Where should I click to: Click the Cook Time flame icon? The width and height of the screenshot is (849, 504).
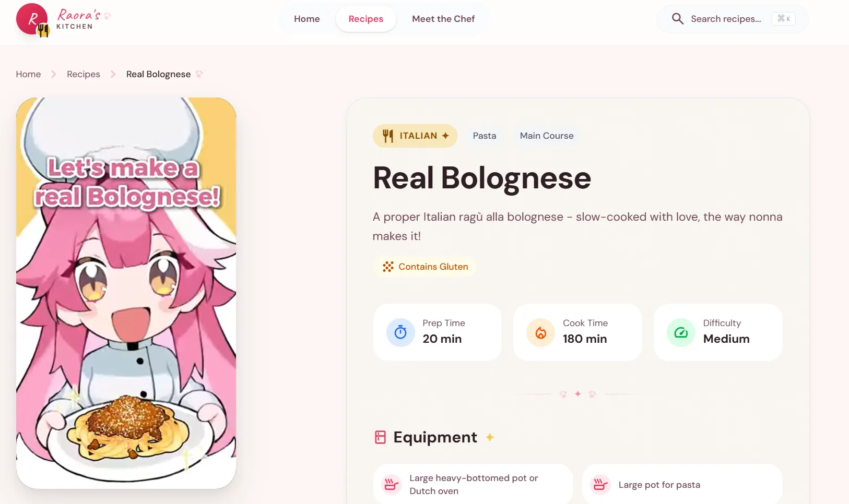click(x=540, y=332)
